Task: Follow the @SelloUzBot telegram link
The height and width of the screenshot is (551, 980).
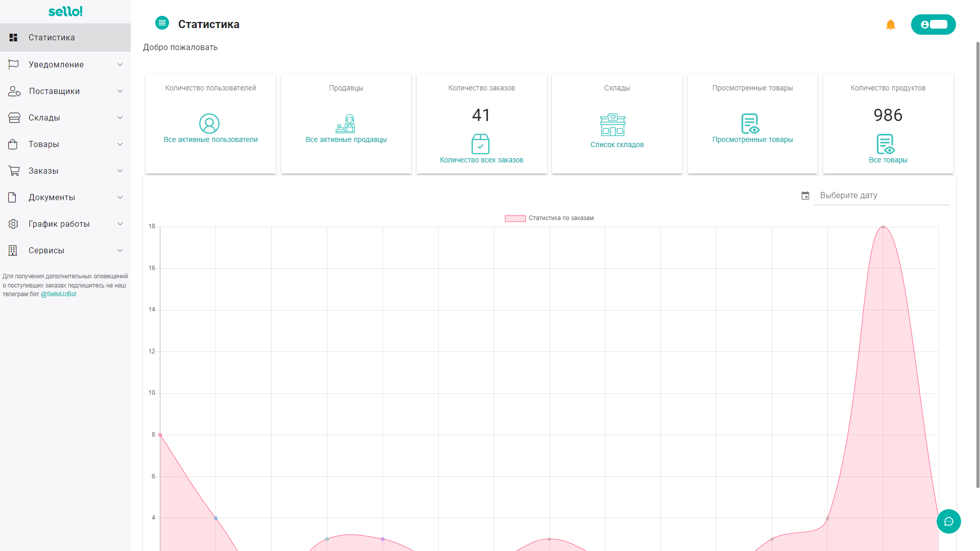Action: pos(58,294)
